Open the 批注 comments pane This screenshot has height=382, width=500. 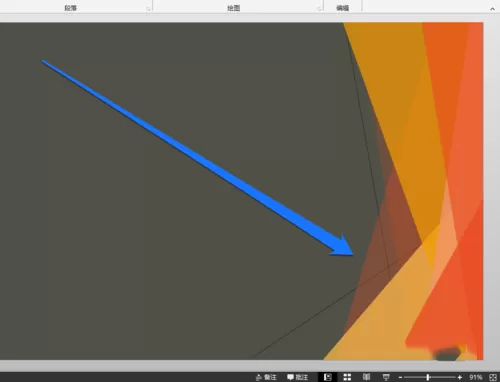click(298, 377)
